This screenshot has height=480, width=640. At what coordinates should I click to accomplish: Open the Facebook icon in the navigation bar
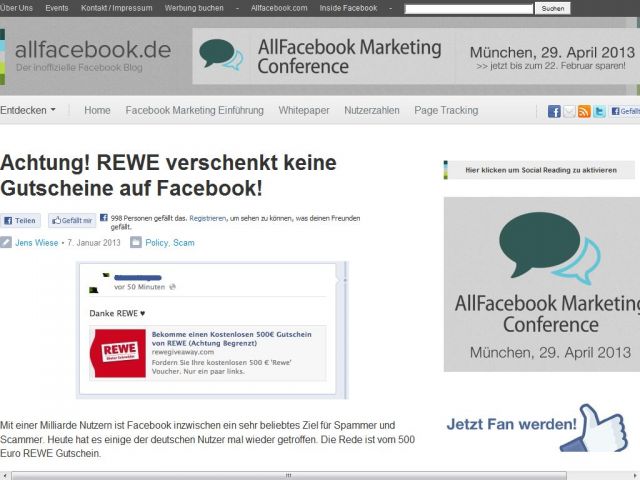tap(554, 111)
